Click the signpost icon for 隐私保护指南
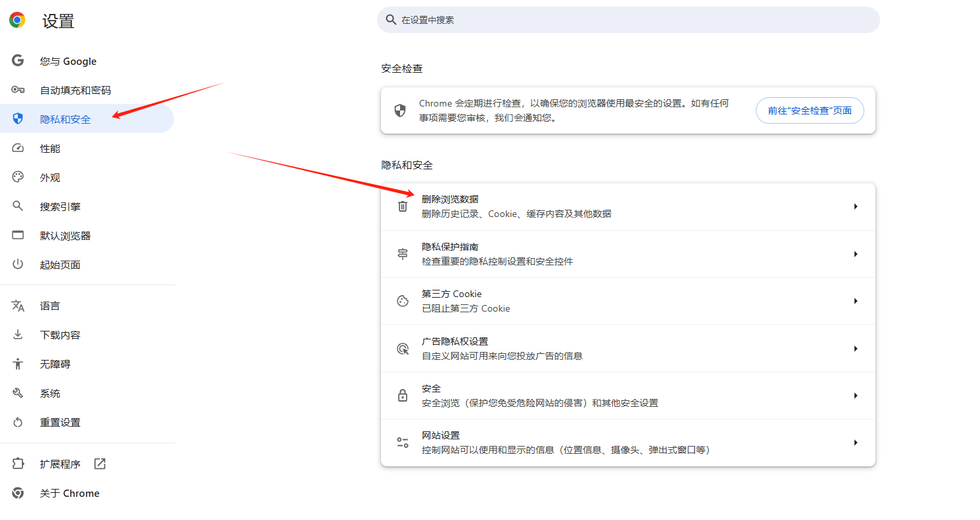This screenshot has height=520, width=980. point(403,254)
